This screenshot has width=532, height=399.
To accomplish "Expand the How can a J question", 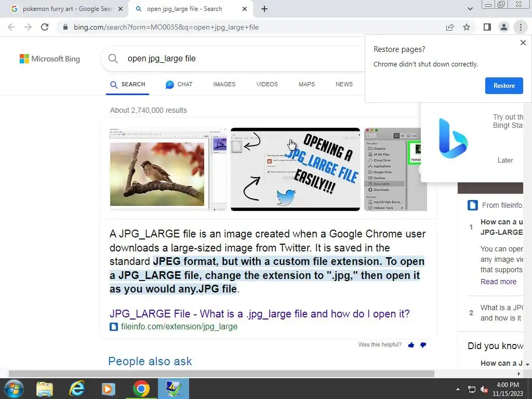I will click(501, 363).
